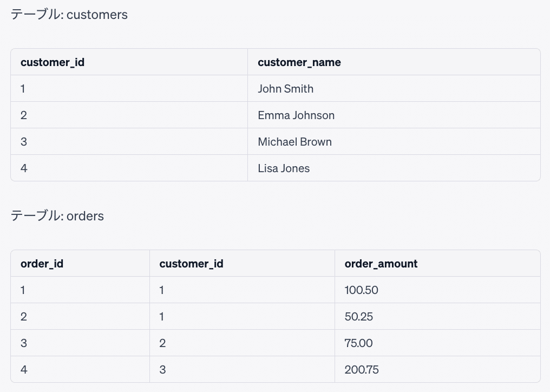Click the orders table heading text
Screen dimensions: 550x392
point(57,216)
